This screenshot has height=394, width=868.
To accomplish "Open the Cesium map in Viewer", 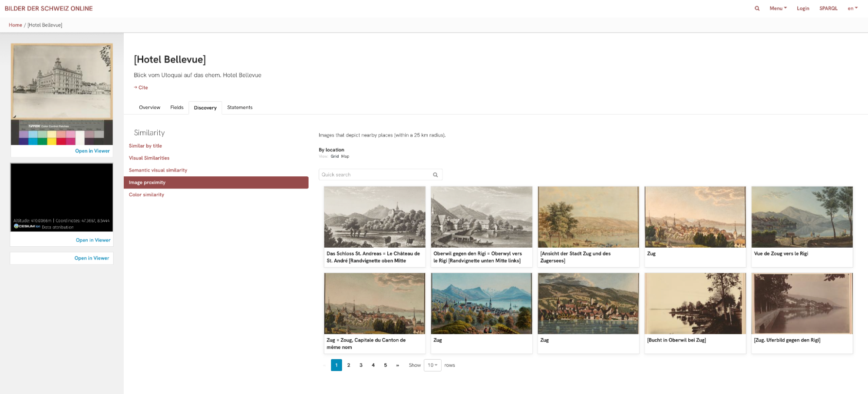I will (x=93, y=240).
